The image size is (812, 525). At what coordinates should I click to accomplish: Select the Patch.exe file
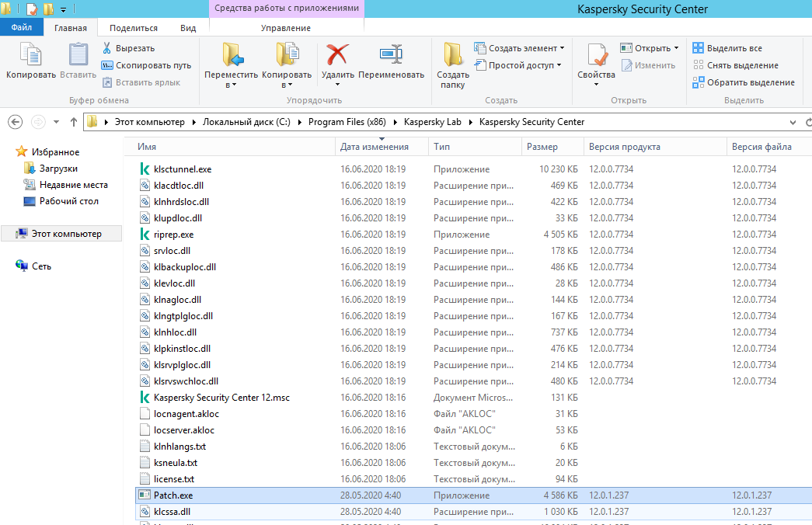click(x=173, y=495)
